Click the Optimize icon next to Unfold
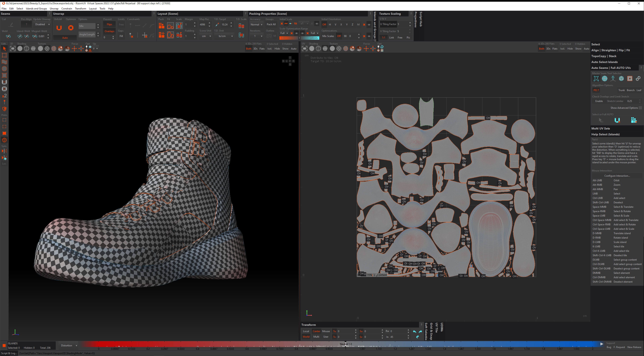644x356 pixels. click(71, 28)
